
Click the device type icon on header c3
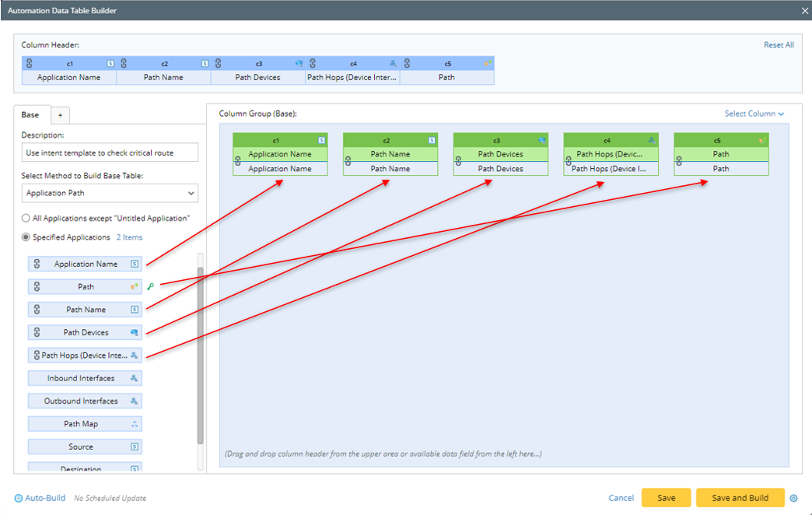point(299,63)
